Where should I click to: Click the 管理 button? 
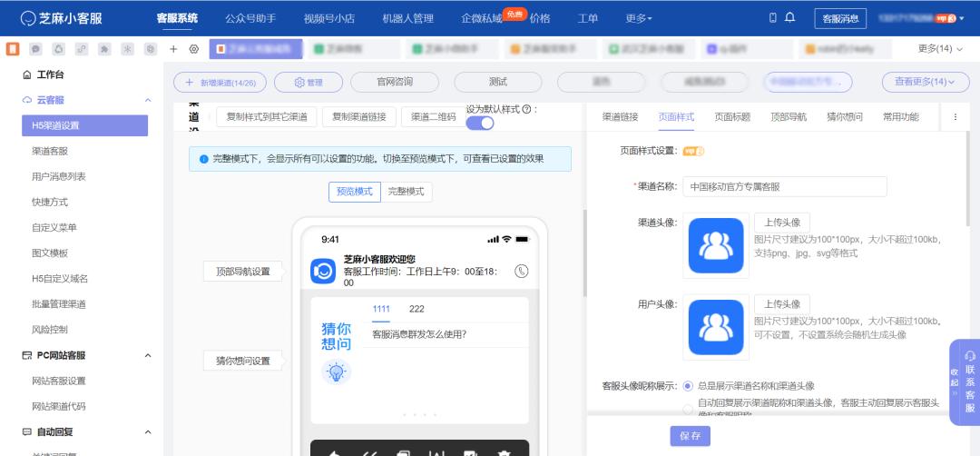click(x=309, y=82)
